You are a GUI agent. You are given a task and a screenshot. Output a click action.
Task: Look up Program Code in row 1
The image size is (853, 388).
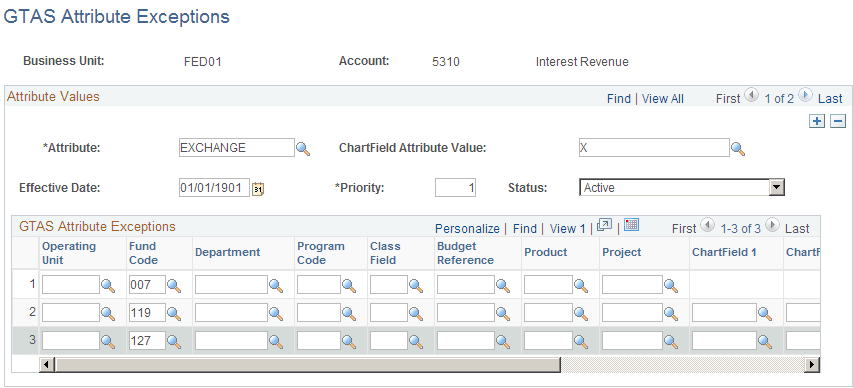pyautogui.click(x=349, y=285)
